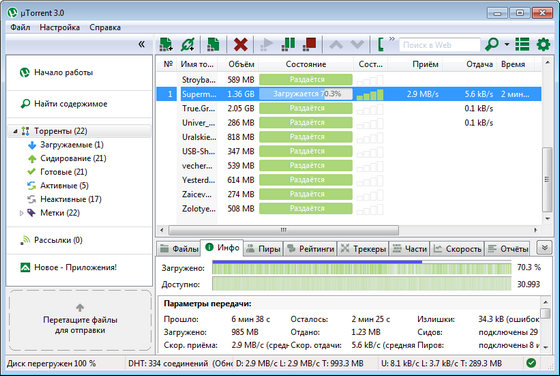This screenshot has width=560, height=376.
Task: Remove selected torrent with red X
Action: pos(240,45)
